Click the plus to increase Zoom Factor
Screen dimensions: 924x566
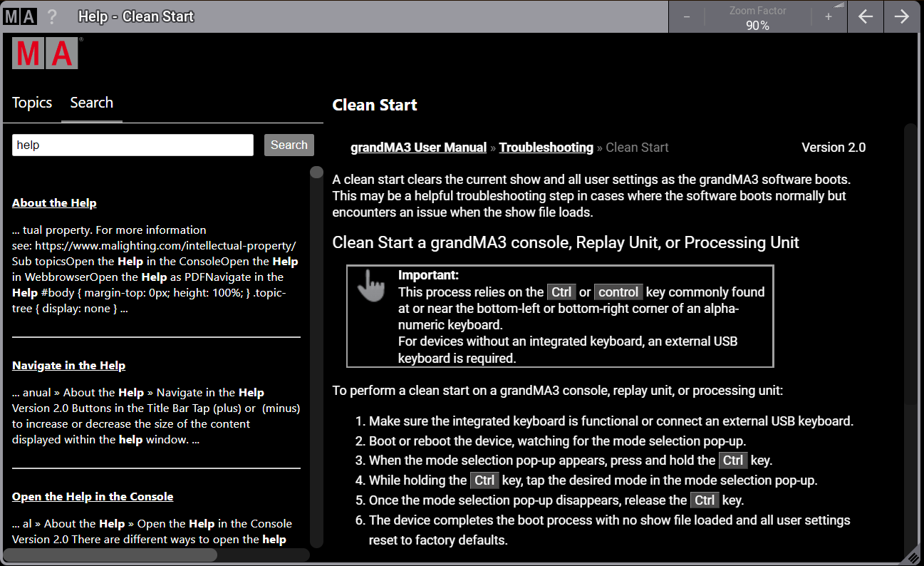829,16
